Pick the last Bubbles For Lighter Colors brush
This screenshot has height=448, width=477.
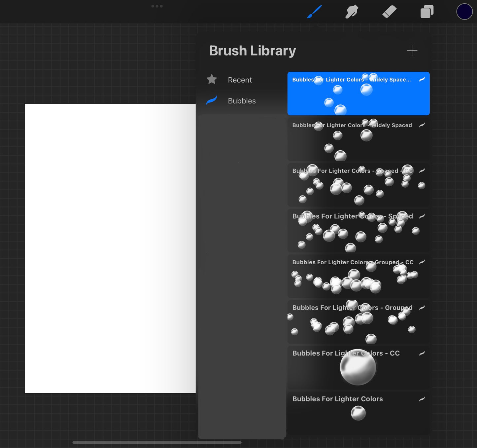[358, 413]
